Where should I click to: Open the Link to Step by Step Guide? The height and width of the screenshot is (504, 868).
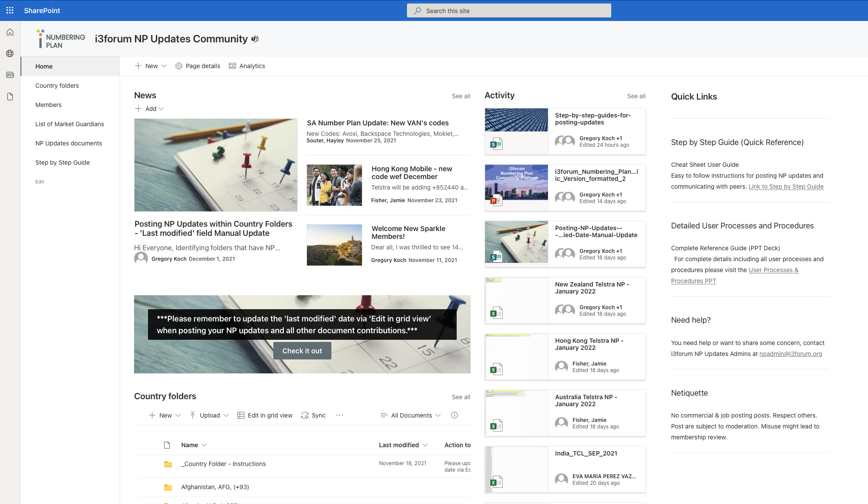pyautogui.click(x=786, y=186)
